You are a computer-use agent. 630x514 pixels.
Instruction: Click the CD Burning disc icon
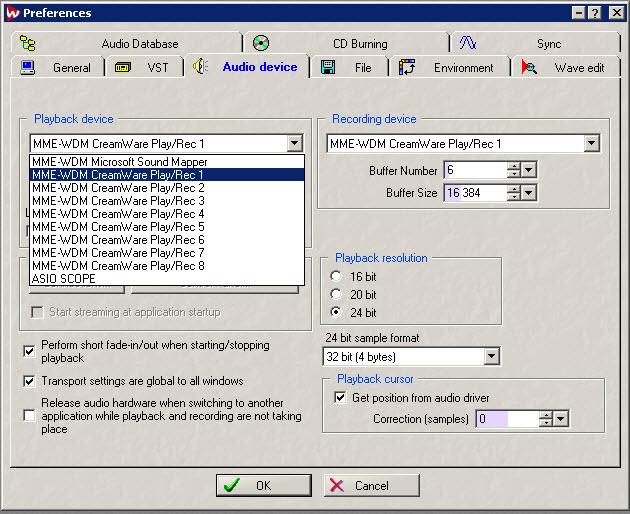[x=261, y=43]
